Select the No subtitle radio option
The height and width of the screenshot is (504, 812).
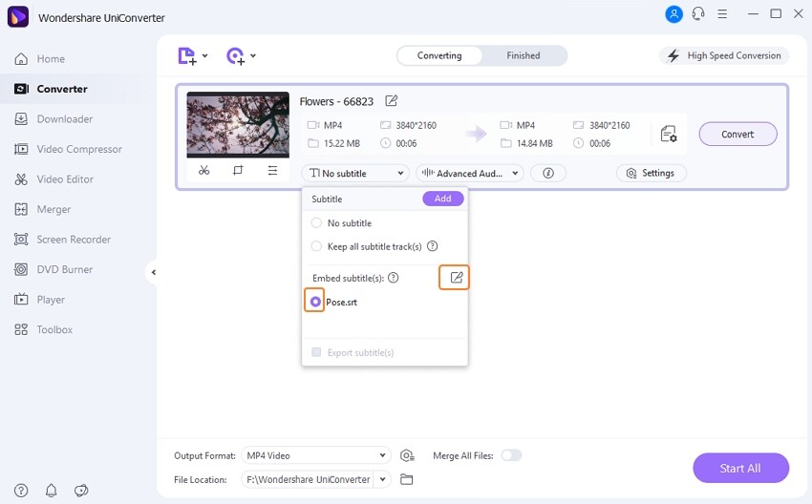pyautogui.click(x=316, y=223)
